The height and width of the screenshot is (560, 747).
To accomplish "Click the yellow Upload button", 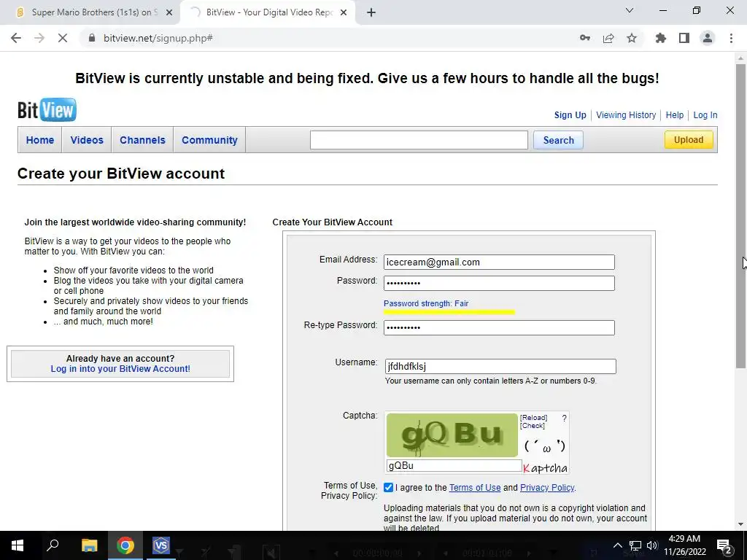I will point(689,139).
